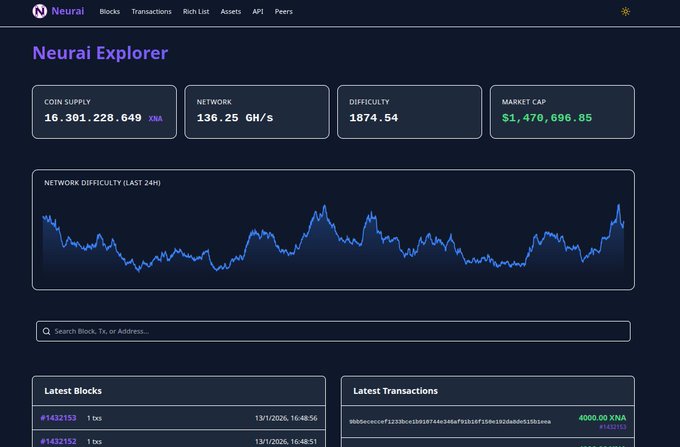Open block #1432152 link
This screenshot has width=680, height=447.
click(x=58, y=441)
